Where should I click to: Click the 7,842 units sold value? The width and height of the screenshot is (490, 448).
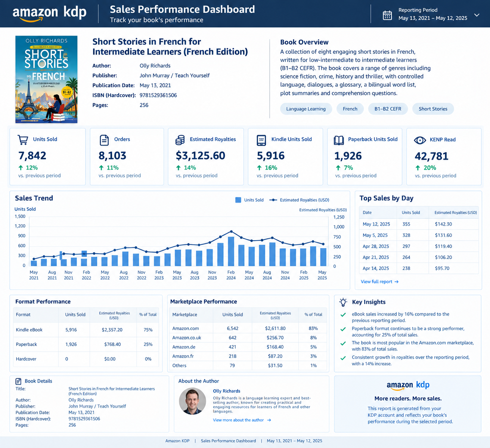32,155
